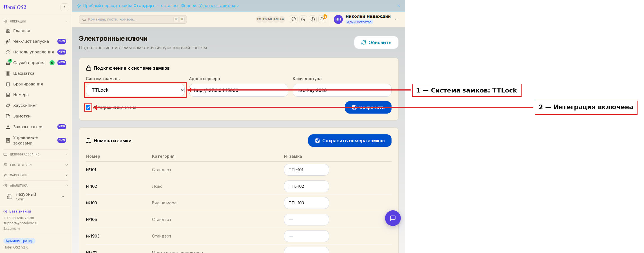Click the door icon beside Номера и замки

coord(89,141)
